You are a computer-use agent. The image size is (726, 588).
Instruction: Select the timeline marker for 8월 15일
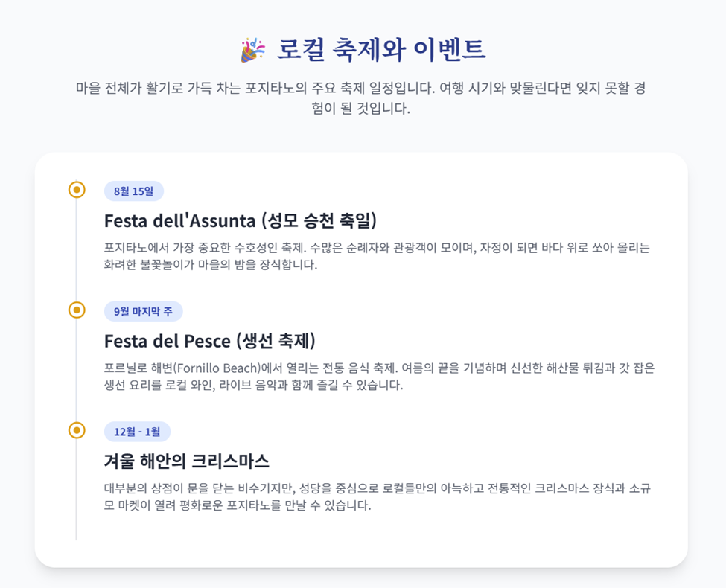pyautogui.click(x=77, y=190)
